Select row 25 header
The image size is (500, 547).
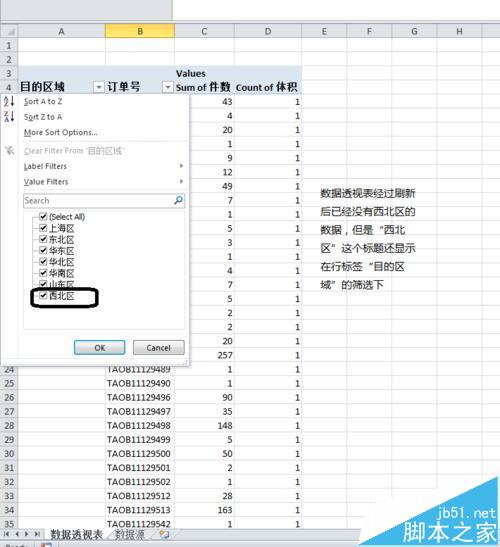9,383
